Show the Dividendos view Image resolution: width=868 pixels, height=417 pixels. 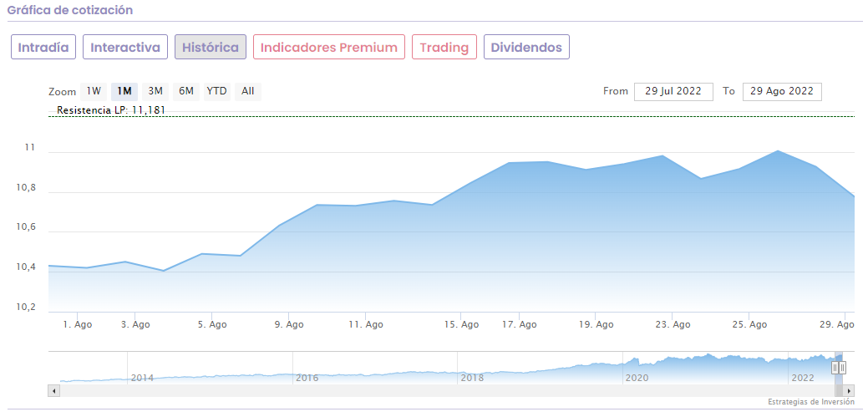[526, 47]
